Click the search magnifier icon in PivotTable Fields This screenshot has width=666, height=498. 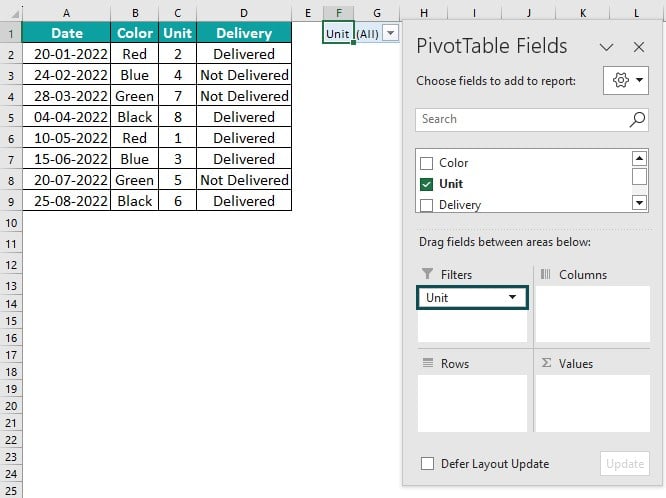click(637, 119)
